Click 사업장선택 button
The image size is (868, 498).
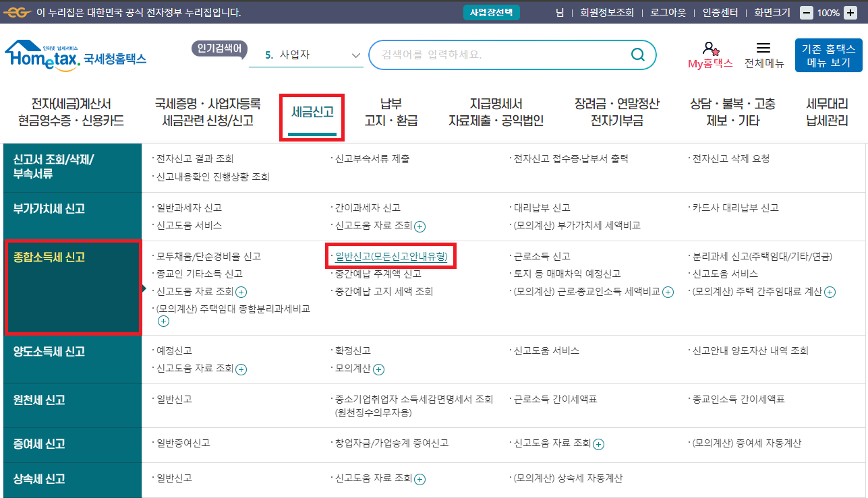pyautogui.click(x=491, y=12)
